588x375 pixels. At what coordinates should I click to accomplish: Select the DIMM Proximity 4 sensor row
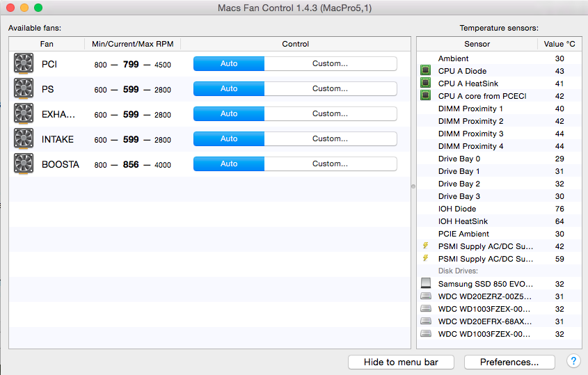pos(500,146)
